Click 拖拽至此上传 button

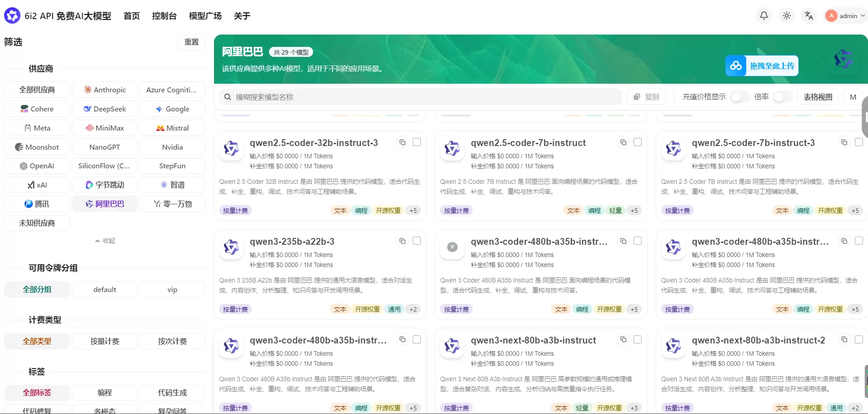click(x=762, y=66)
